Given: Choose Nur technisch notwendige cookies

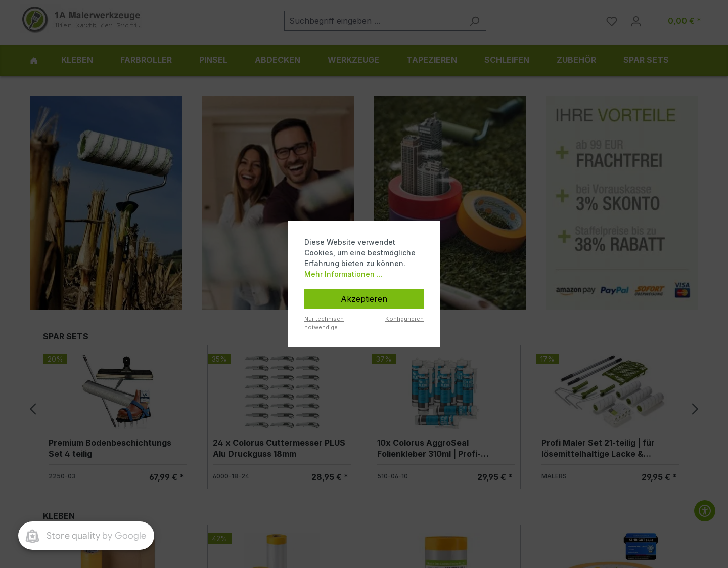Looking at the screenshot, I should tap(324, 323).
